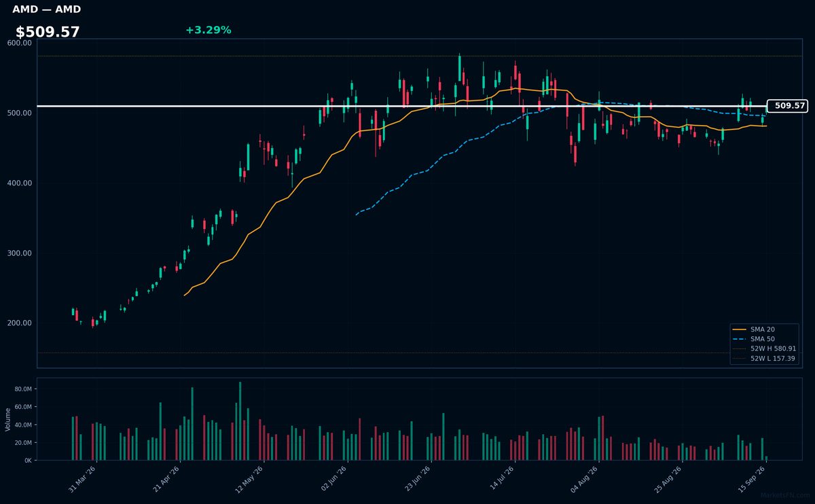The height and width of the screenshot is (504, 815).
Task: Click the tallest volume bar near 12 May
Action: tap(240, 421)
